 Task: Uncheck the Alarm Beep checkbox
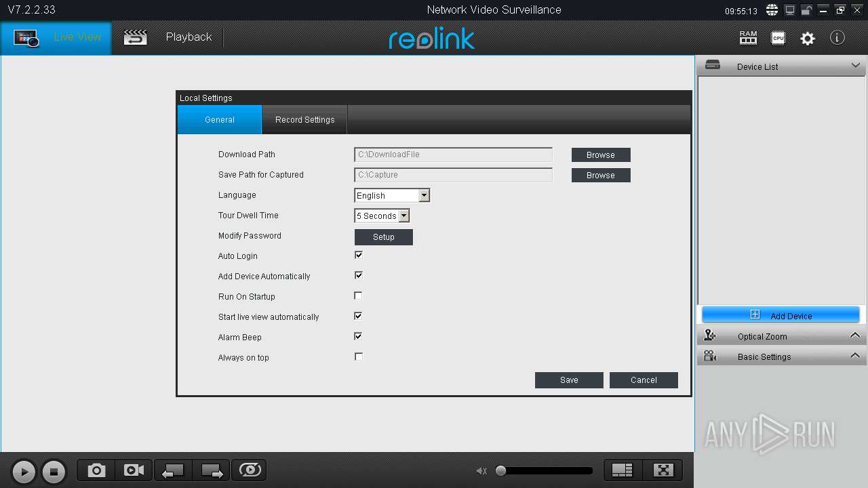[x=359, y=336]
